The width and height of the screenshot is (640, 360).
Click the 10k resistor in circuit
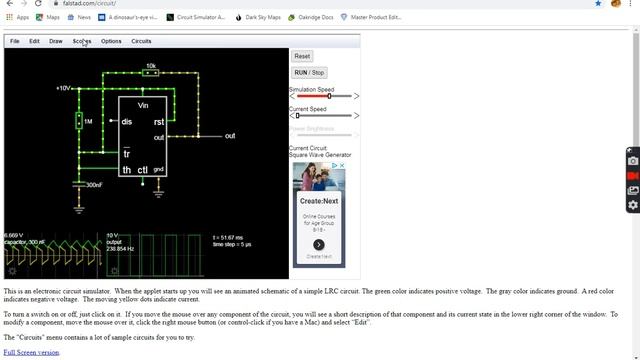[151, 73]
